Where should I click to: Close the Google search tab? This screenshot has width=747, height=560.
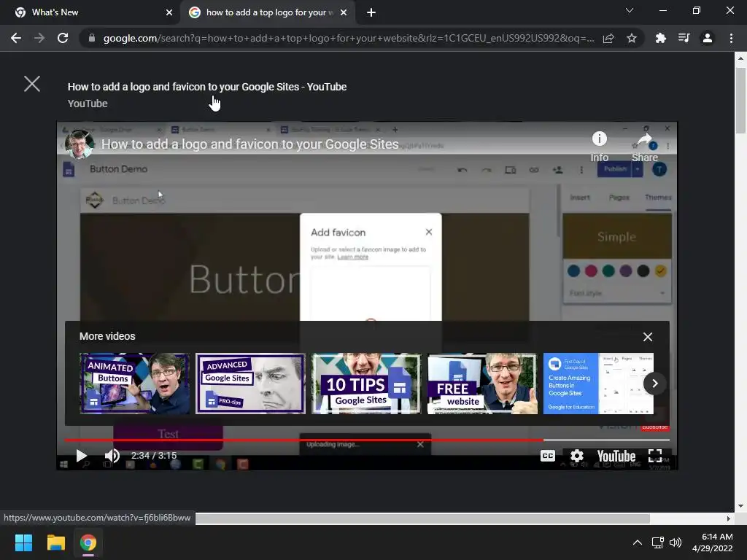tap(344, 12)
